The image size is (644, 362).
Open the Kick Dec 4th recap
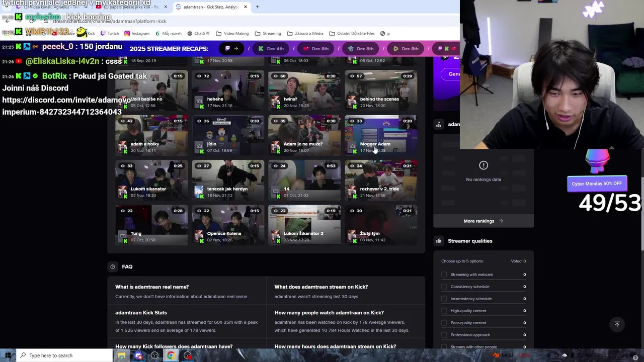click(272, 49)
